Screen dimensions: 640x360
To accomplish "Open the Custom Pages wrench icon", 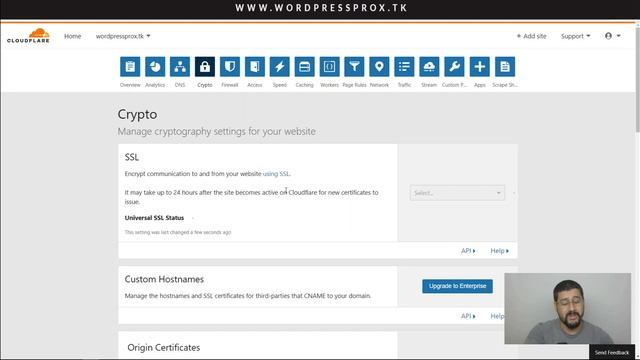I will click(454, 67).
